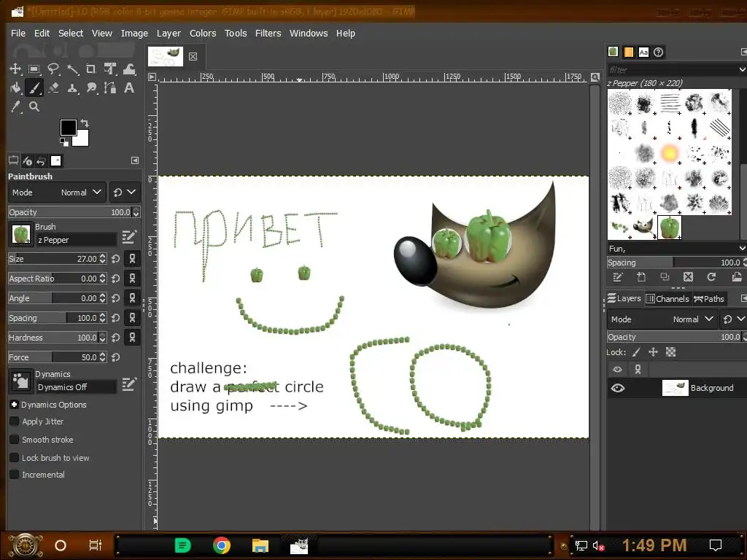The width and height of the screenshot is (747, 560).
Task: Select the Rectangle Select tool
Action: [x=34, y=69]
